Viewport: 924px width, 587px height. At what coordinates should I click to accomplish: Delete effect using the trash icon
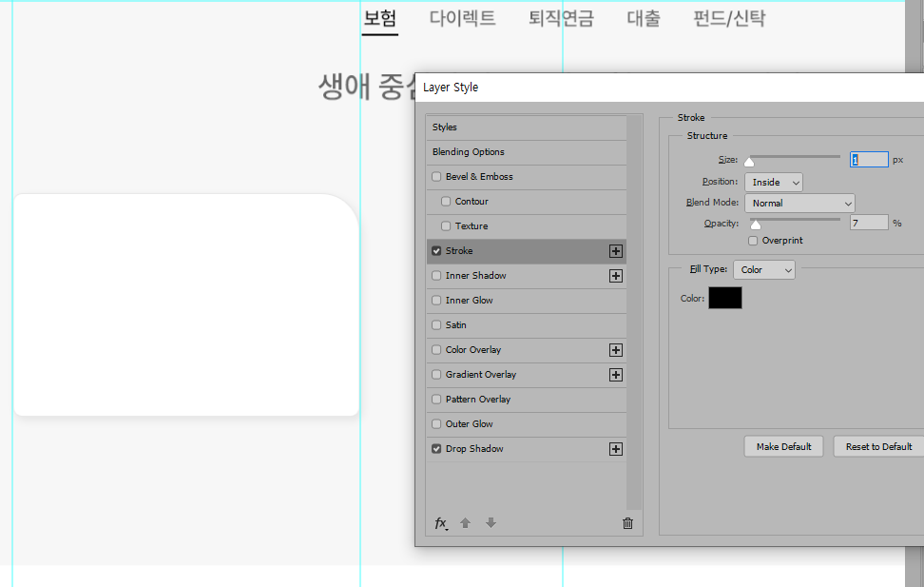[x=628, y=523]
